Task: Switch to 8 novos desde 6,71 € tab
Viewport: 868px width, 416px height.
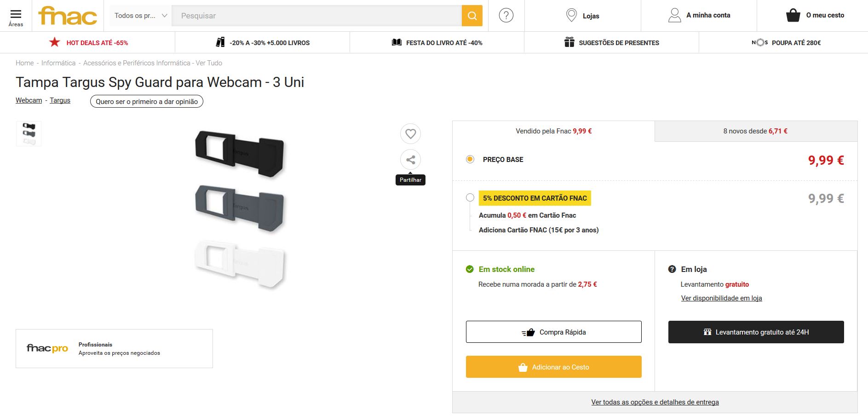Action: (x=755, y=131)
